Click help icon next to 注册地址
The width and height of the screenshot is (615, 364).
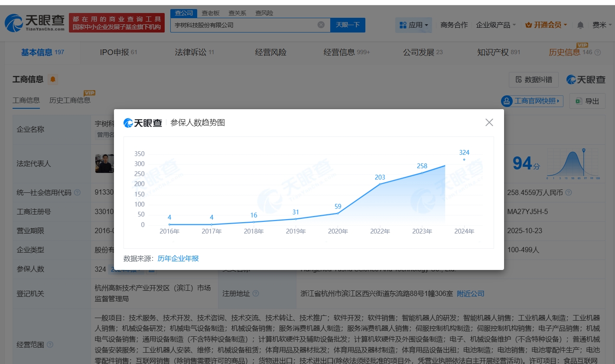tap(256, 294)
